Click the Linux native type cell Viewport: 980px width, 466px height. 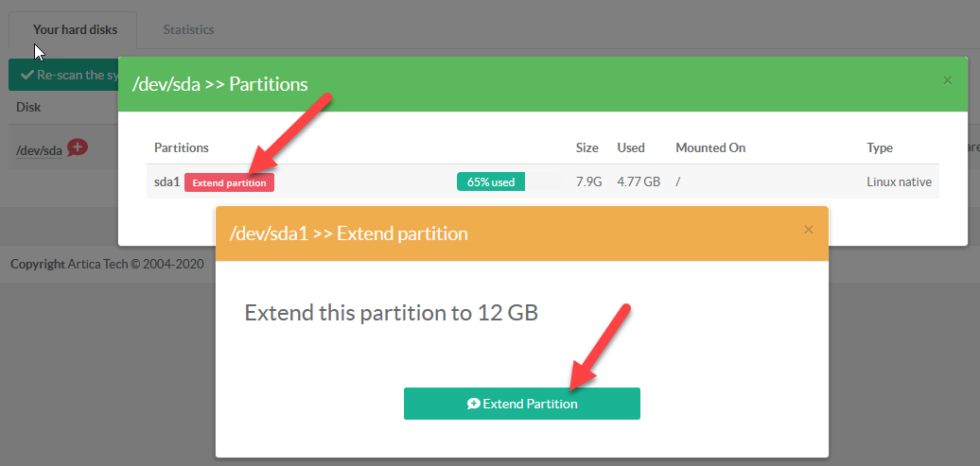(899, 181)
